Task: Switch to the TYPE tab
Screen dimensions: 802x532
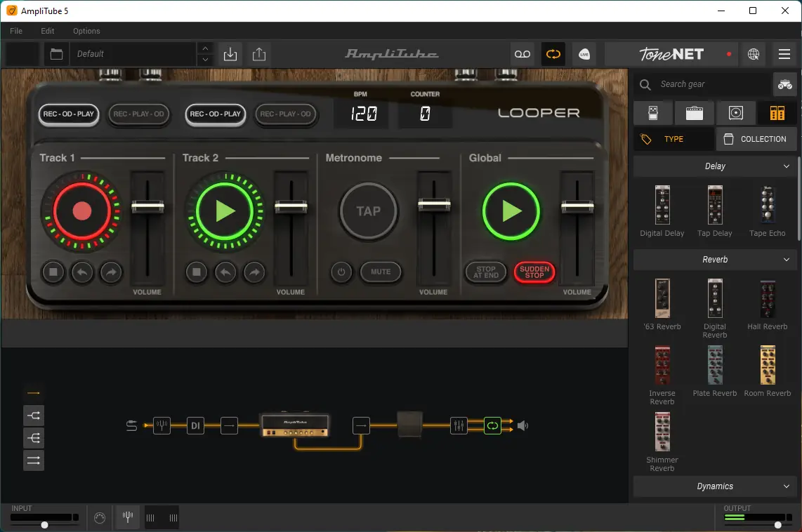Action: pos(673,139)
